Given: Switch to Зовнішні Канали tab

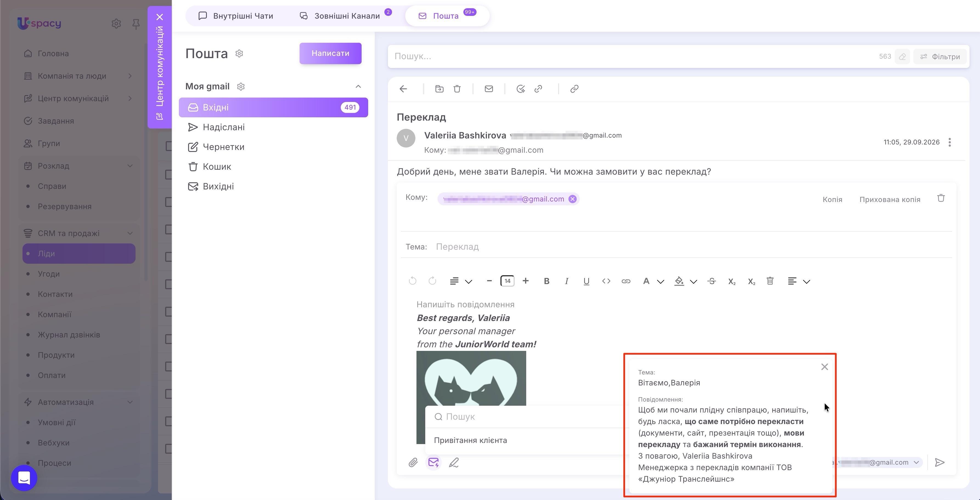Looking at the screenshot, I should click(340, 16).
